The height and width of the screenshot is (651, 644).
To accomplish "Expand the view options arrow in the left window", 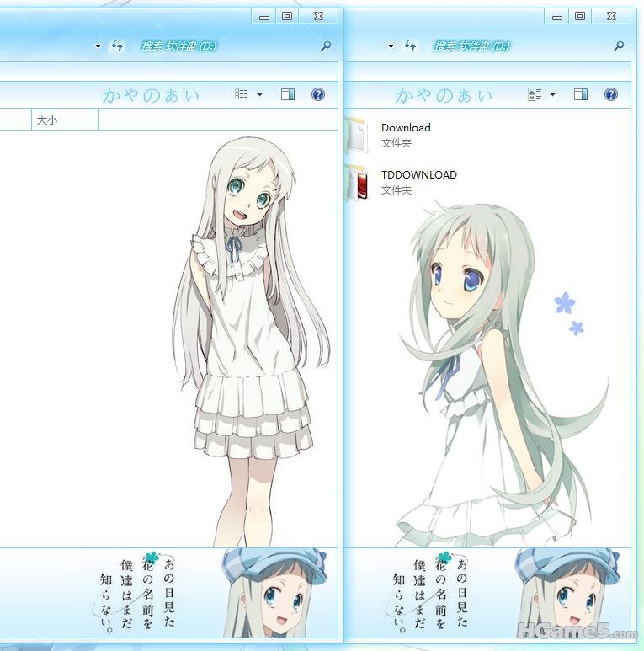I will (260, 94).
